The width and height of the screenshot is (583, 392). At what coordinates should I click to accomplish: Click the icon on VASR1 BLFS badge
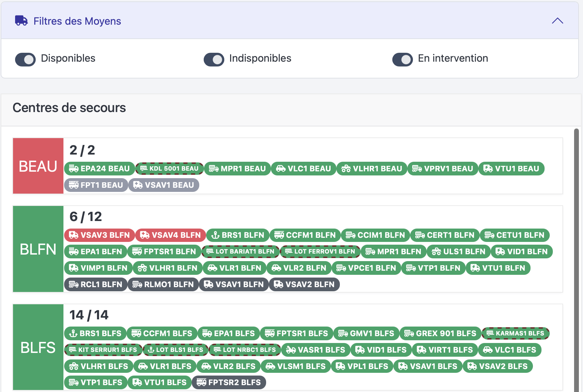(291, 350)
